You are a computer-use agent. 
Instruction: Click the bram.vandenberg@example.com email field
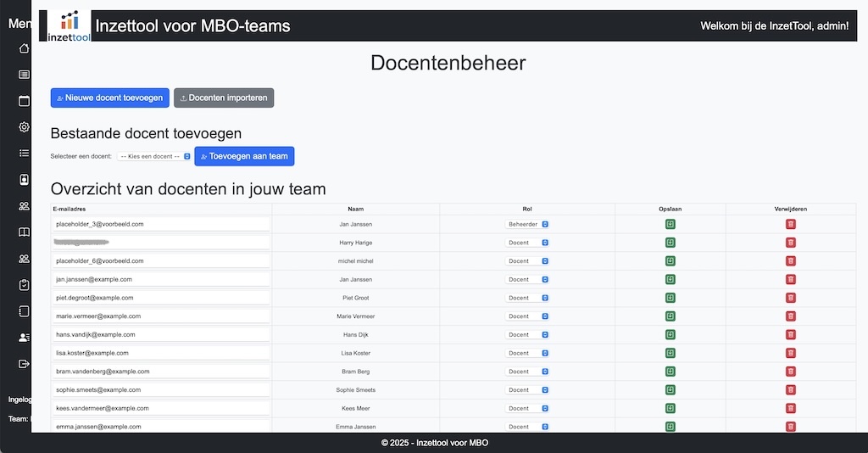160,372
